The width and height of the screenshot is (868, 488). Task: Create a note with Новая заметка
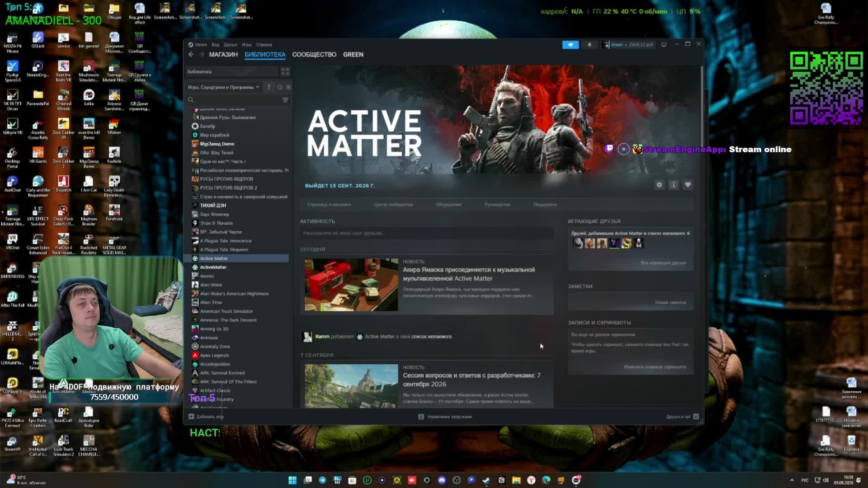coord(670,303)
